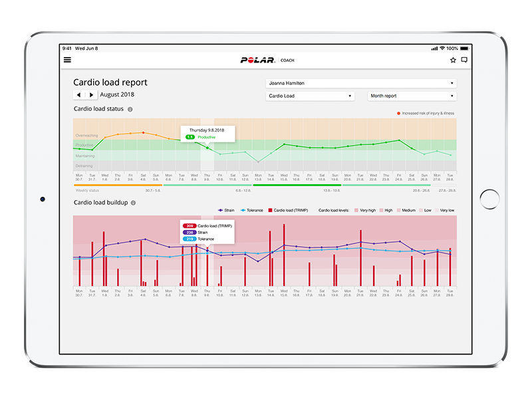This screenshot has height=399, width=532.
Task: Click the dark green weekly bar 13.8.-19.8.
Action: tap(297, 186)
